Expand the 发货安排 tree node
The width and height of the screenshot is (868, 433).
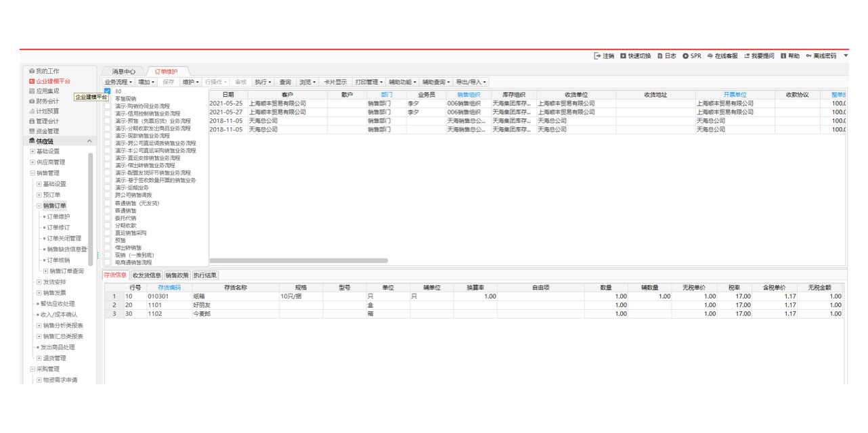pos(39,282)
